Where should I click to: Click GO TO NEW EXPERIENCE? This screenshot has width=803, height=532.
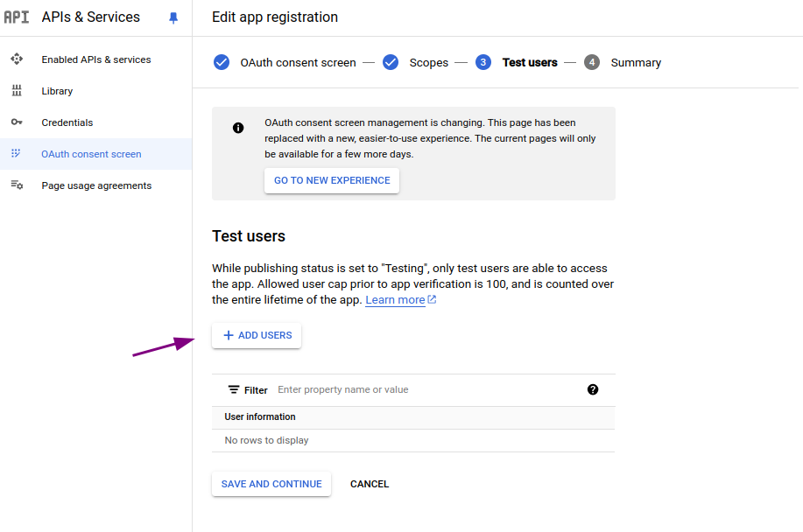point(331,180)
